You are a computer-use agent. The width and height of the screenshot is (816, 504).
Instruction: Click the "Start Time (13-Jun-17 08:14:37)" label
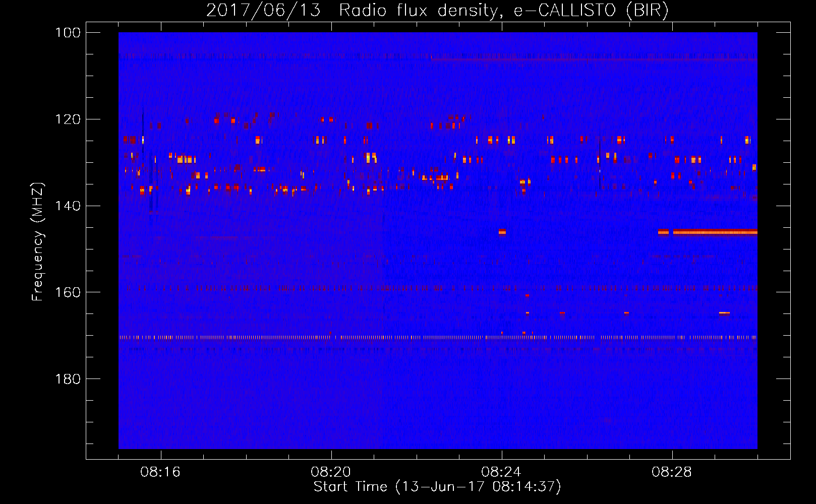tap(437, 487)
